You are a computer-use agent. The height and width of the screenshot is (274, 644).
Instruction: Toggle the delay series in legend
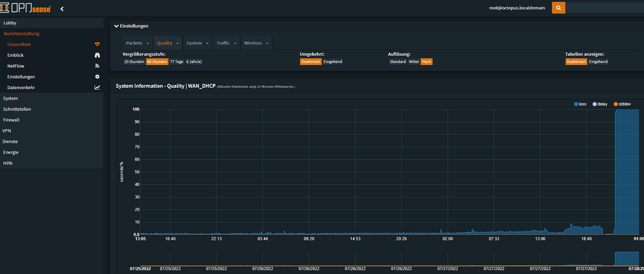(x=600, y=104)
